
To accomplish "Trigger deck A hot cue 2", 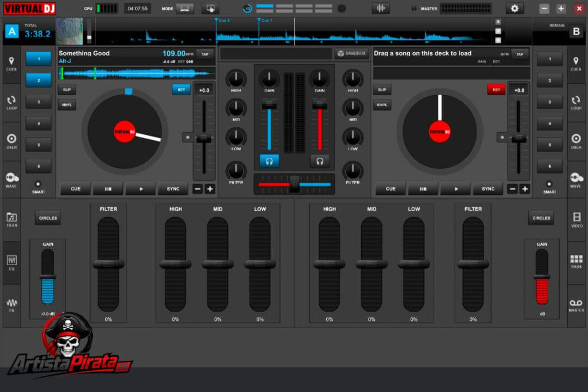I will tap(38, 80).
